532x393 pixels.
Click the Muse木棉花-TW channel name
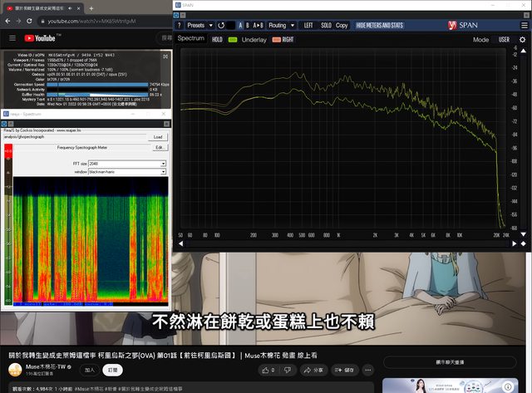[46, 367]
